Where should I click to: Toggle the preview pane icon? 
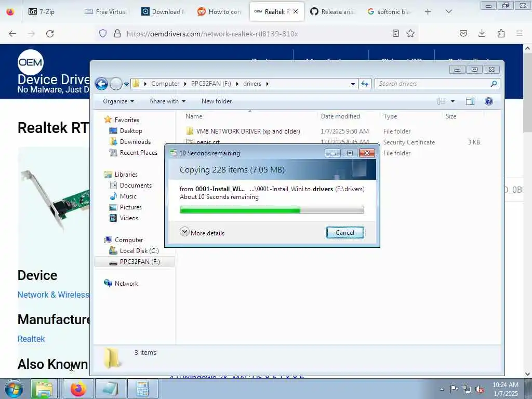pyautogui.click(x=470, y=101)
